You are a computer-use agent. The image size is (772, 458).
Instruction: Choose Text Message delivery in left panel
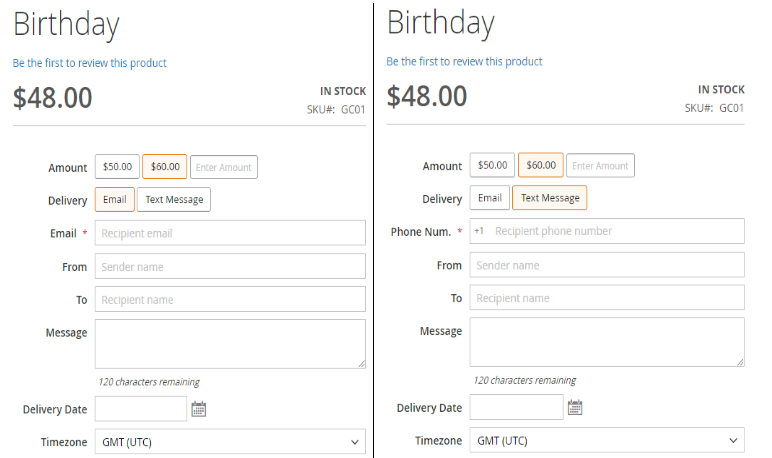[x=174, y=199]
